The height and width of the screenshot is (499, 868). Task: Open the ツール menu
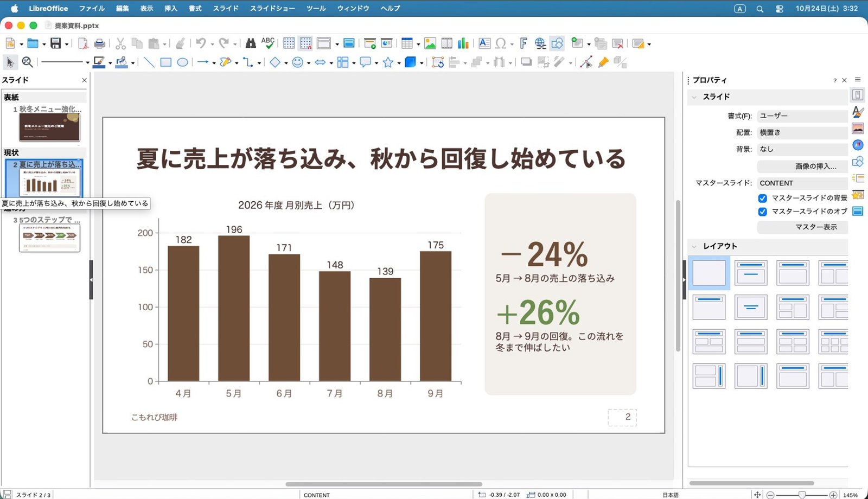(x=316, y=8)
